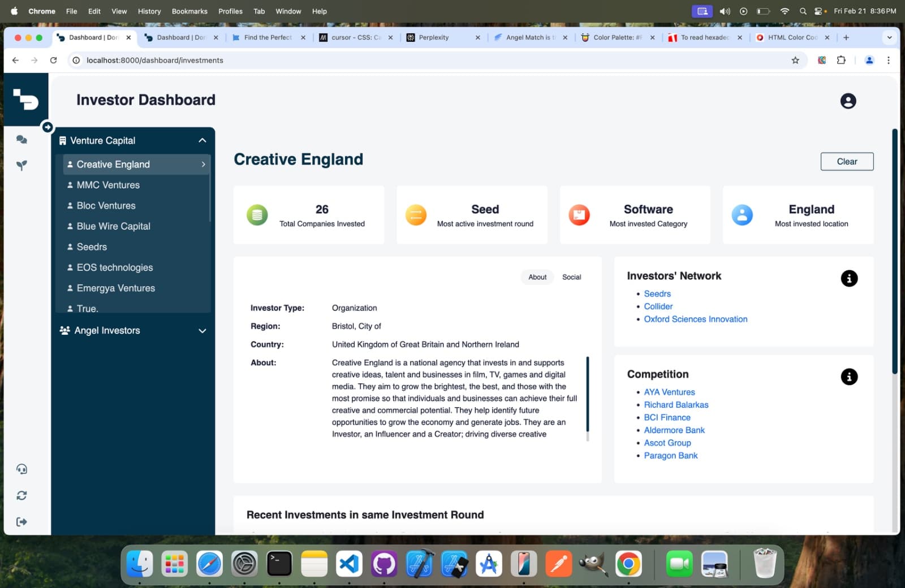
Task: Select Bloc Ventures in sidebar
Action: click(136, 206)
